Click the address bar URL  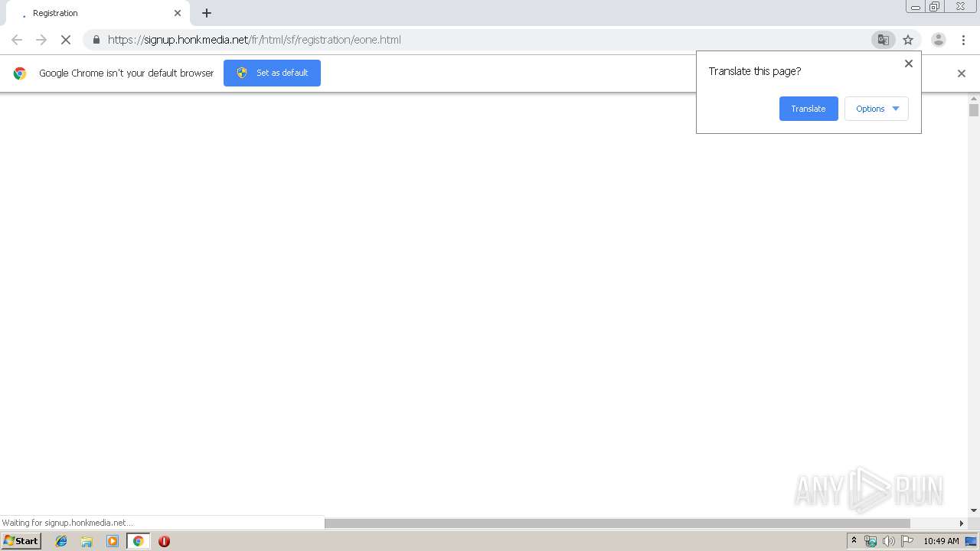[254, 40]
